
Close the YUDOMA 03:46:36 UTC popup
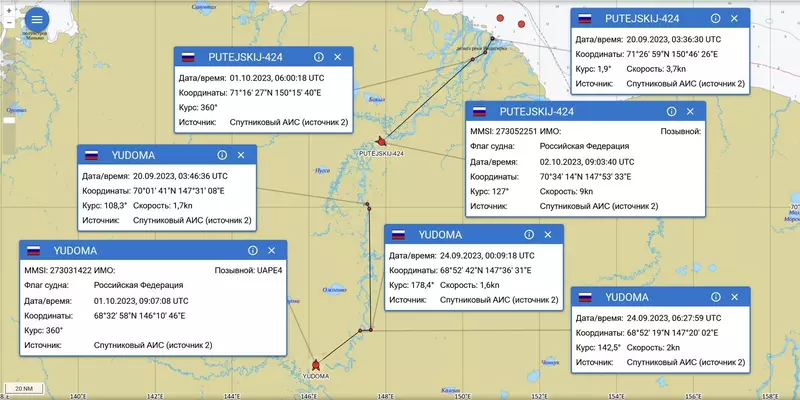(241, 155)
